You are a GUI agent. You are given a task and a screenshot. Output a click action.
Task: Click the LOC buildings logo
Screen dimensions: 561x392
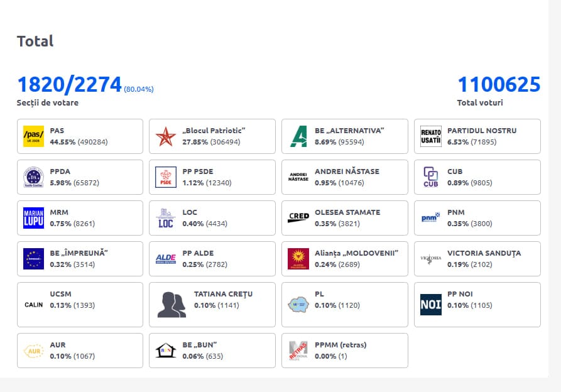pos(166,218)
